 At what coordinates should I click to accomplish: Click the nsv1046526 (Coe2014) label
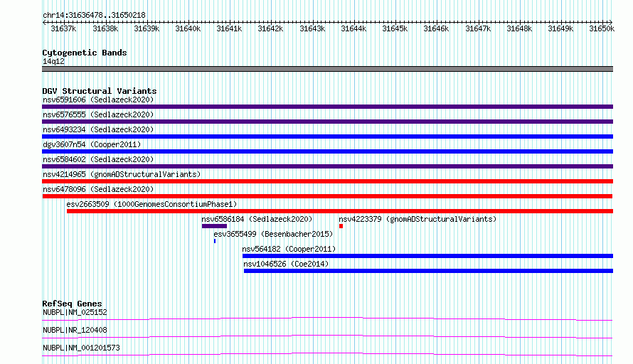pyautogui.click(x=286, y=264)
